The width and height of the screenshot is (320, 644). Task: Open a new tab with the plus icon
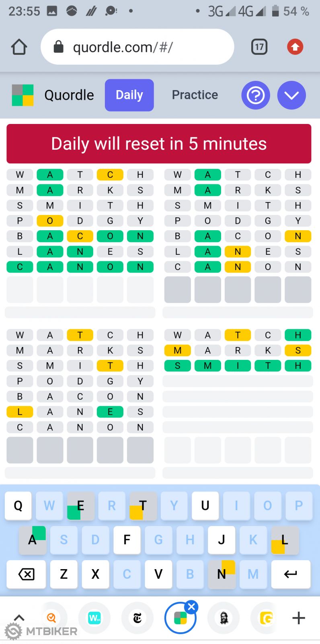tap(299, 618)
